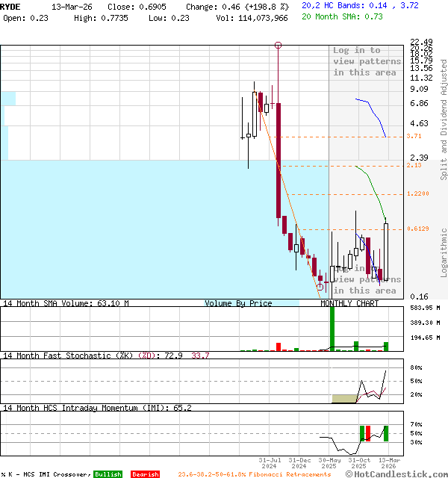This screenshot has width=448, height=478.
Task: Click the upper 'Log in to view patterns' text
Action: click(x=367, y=61)
